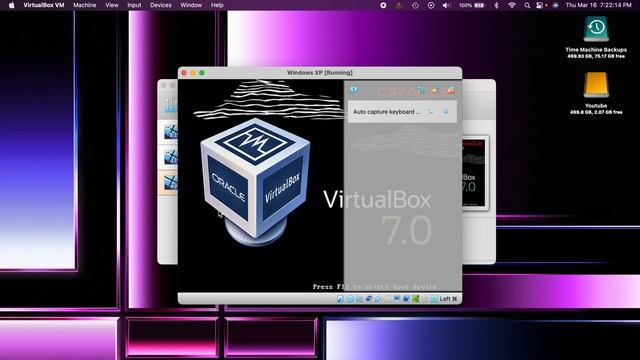Open the VirtualBox VM application menu
Image resolution: width=640 pixels, height=360 pixels.
tap(44, 5)
